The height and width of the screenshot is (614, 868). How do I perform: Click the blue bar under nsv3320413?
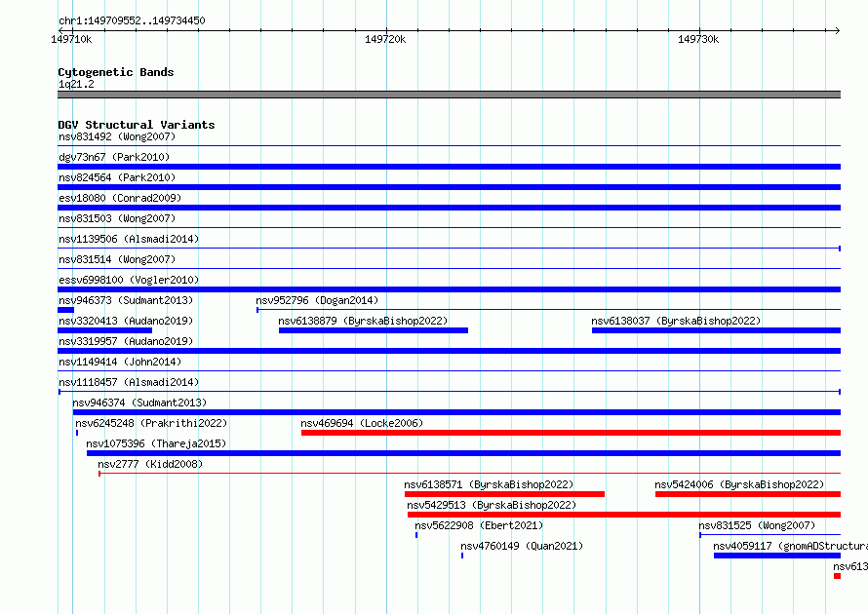(104, 330)
